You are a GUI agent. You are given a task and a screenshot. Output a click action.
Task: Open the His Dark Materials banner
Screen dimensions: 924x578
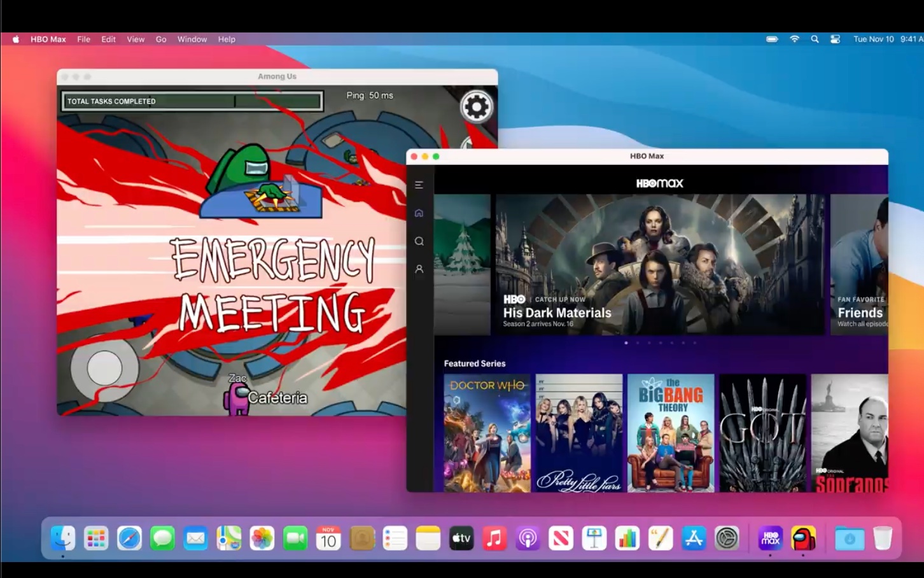click(660, 265)
